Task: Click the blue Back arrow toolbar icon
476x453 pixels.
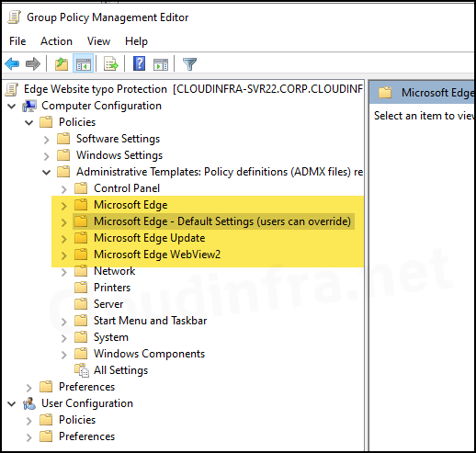Action: pos(12,64)
